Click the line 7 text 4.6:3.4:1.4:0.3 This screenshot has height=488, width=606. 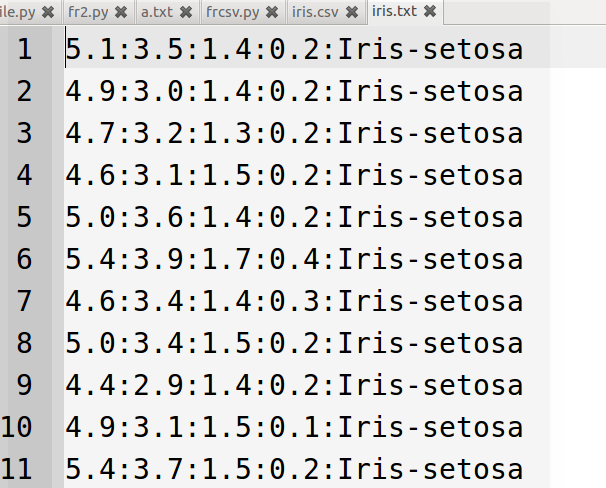[x=193, y=301]
